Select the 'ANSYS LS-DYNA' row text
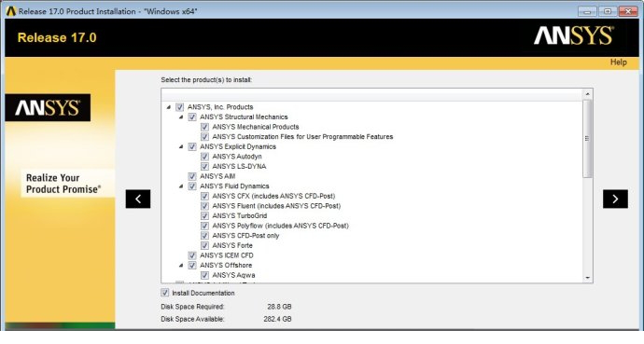 [x=239, y=166]
